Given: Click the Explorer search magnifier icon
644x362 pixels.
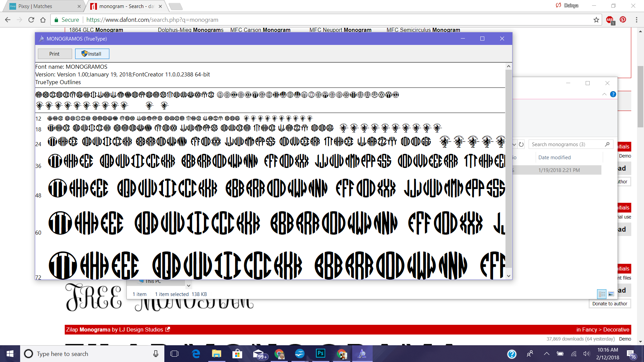Looking at the screenshot, I should point(607,144).
